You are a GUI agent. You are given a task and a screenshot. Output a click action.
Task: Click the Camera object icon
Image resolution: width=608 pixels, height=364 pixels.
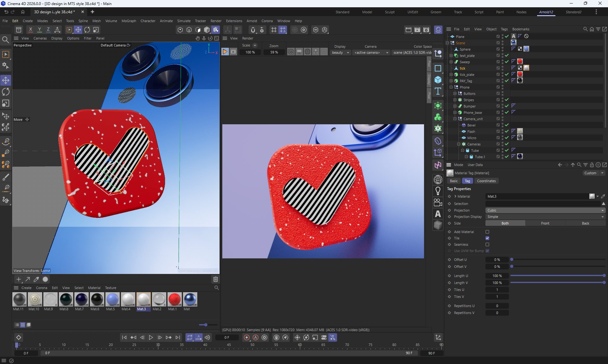438,202
